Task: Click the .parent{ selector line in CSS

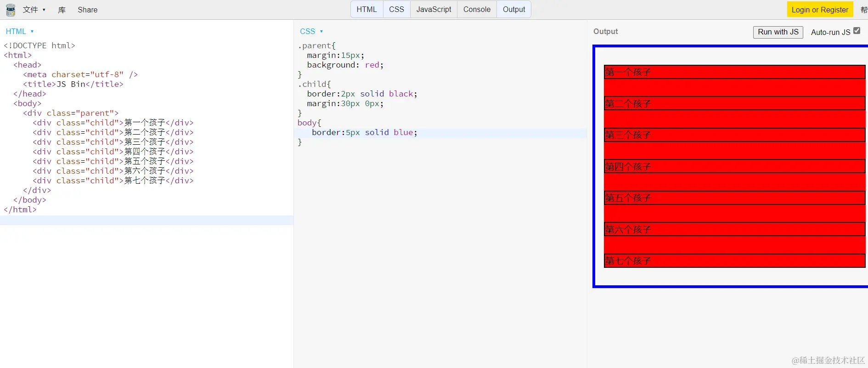Action: pos(317,45)
